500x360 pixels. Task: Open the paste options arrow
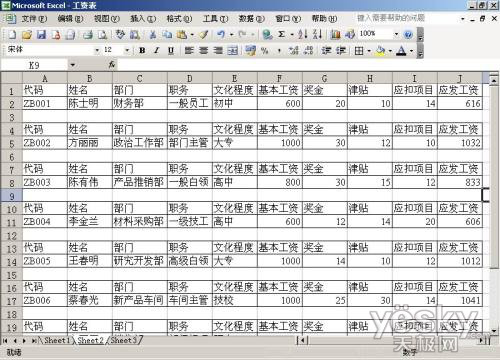click(192, 35)
